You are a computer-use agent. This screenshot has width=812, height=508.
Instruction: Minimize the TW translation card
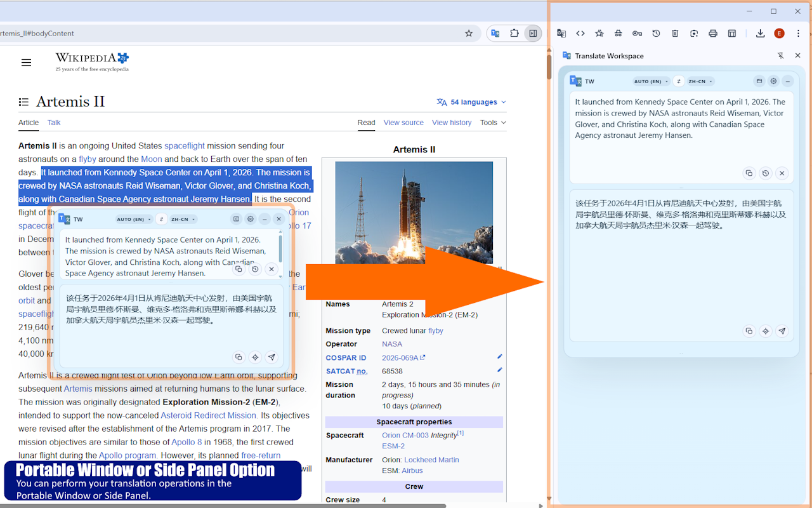point(787,81)
